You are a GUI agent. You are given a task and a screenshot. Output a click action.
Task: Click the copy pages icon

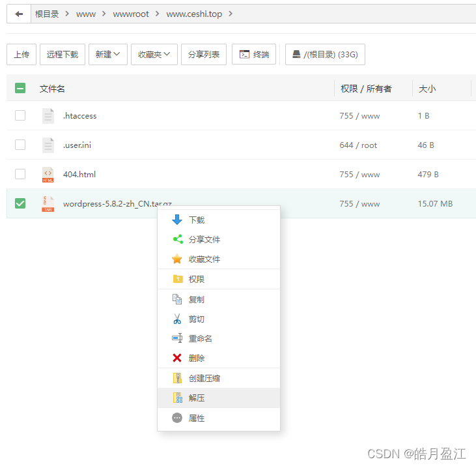[x=177, y=299]
